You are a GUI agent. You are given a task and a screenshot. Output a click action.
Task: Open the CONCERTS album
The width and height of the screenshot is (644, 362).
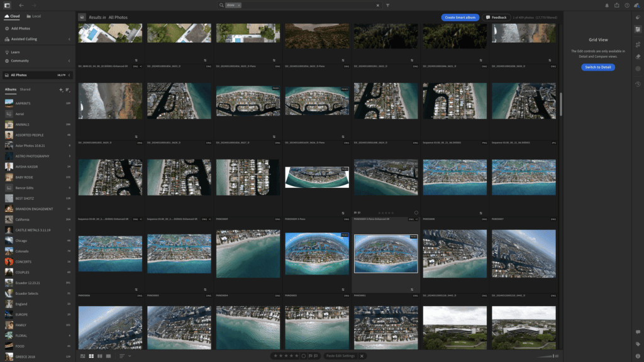click(x=37, y=262)
